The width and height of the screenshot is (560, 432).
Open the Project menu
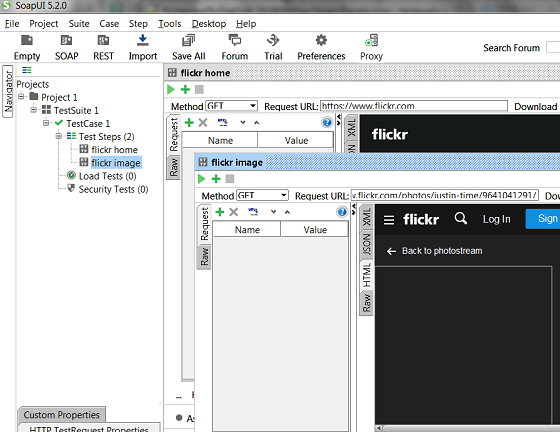(44, 24)
